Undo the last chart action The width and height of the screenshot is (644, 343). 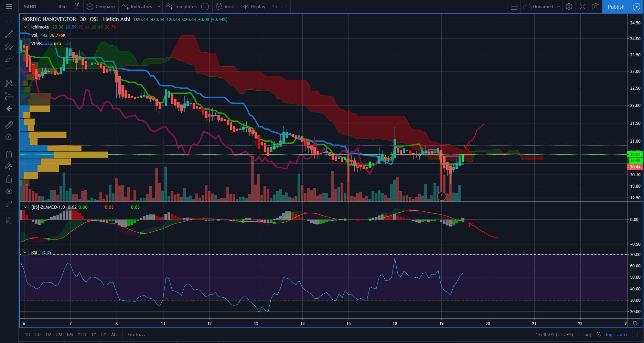click(275, 7)
